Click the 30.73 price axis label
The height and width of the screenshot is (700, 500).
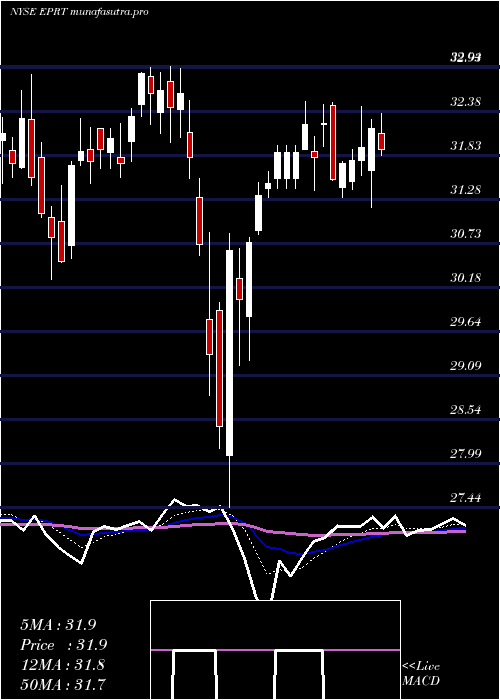pos(466,233)
